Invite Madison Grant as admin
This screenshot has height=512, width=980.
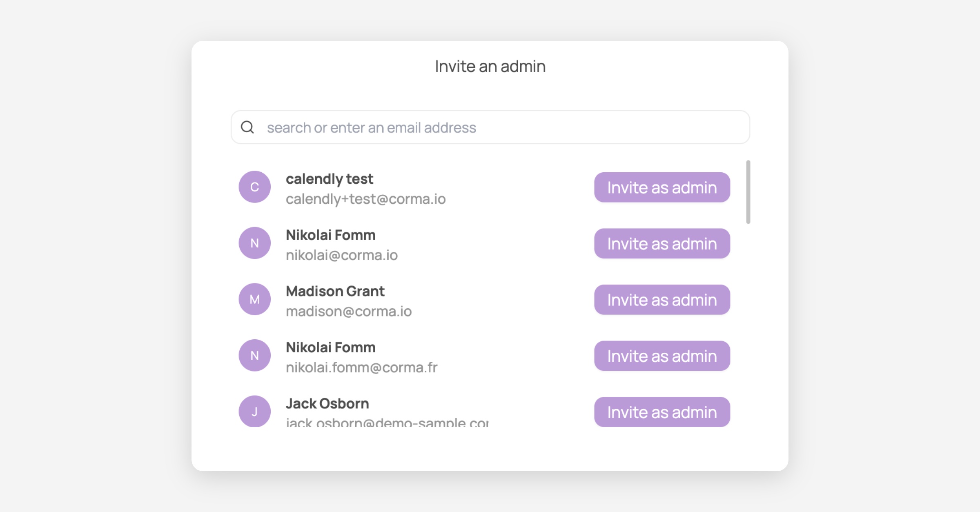coord(661,300)
